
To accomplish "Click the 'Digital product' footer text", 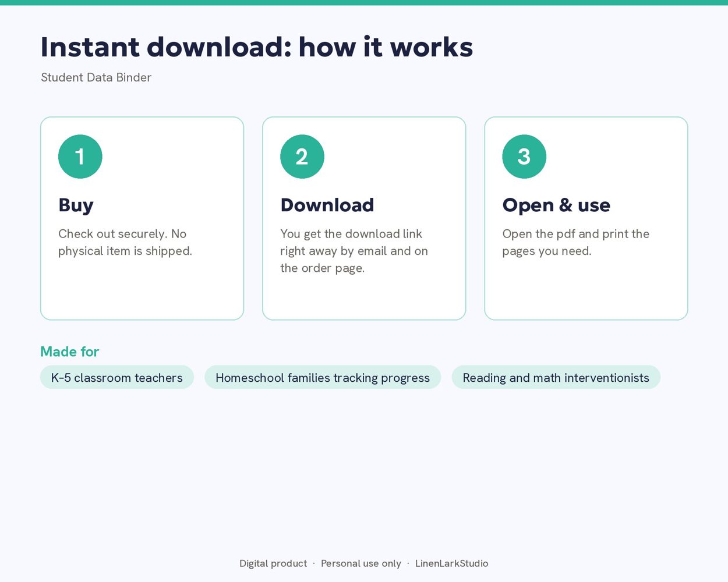I will click(273, 563).
